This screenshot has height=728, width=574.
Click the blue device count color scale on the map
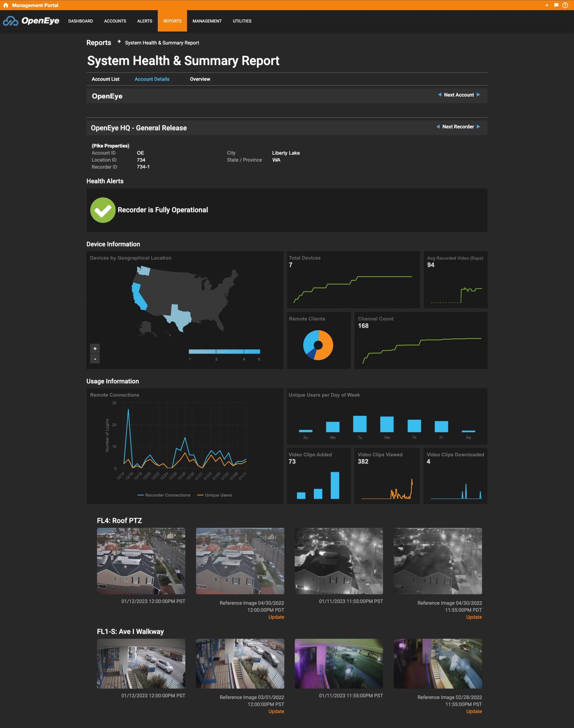[x=224, y=351]
